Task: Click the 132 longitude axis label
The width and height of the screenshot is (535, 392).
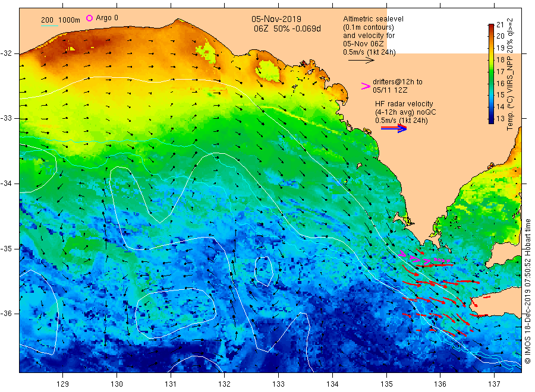Action: (x=225, y=384)
